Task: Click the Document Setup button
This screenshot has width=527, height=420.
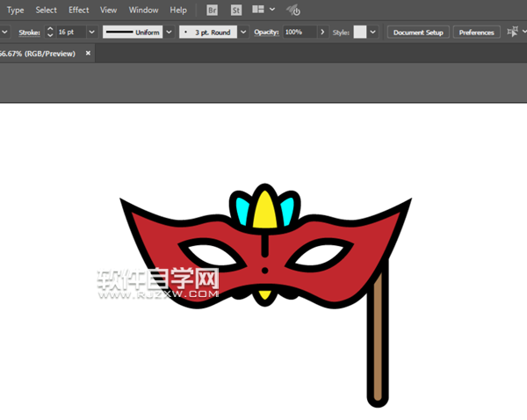Action: tap(418, 33)
